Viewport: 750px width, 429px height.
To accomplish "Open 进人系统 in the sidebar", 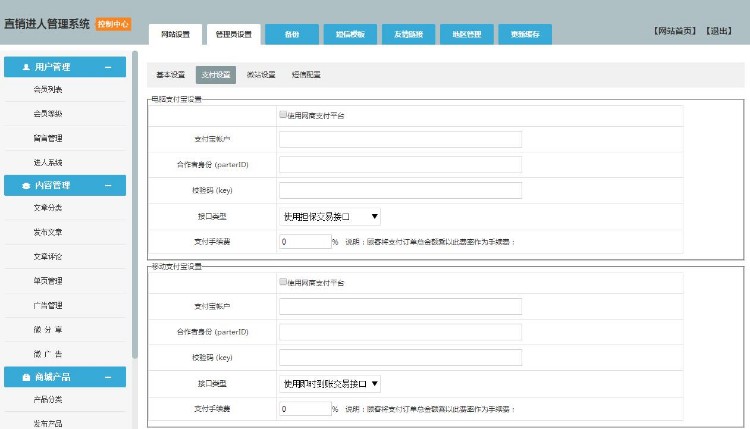I will (x=48, y=163).
